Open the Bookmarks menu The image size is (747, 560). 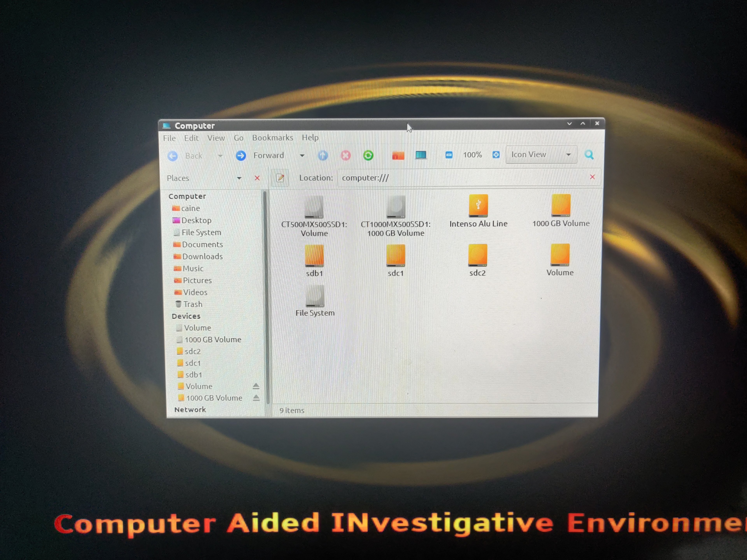coord(273,138)
